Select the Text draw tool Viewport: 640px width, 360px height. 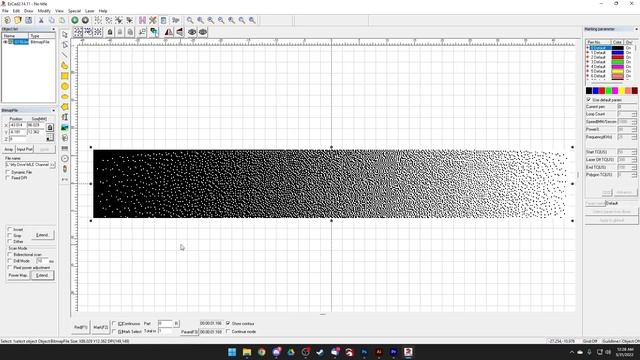click(64, 117)
